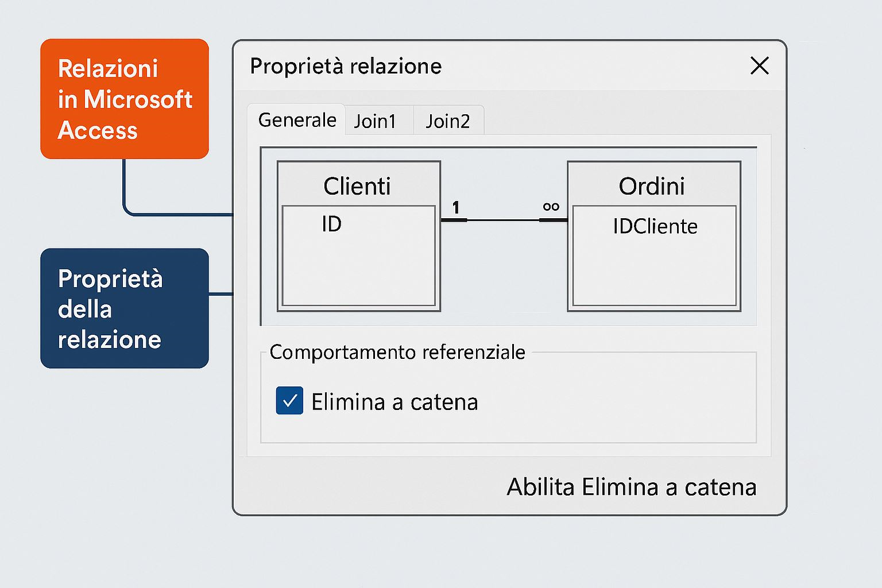Toggle the Elimina a catena checkbox

point(289,401)
